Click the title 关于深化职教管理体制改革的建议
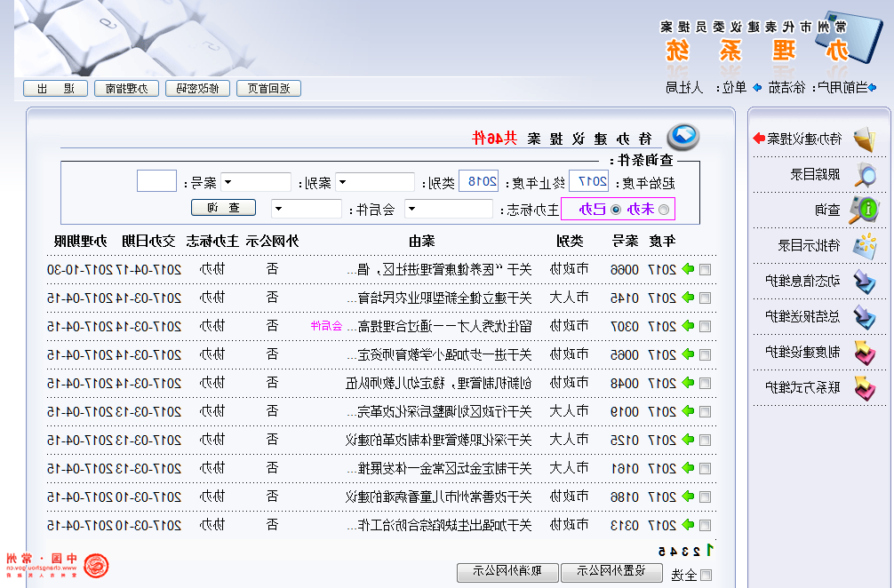 [x=438, y=440]
